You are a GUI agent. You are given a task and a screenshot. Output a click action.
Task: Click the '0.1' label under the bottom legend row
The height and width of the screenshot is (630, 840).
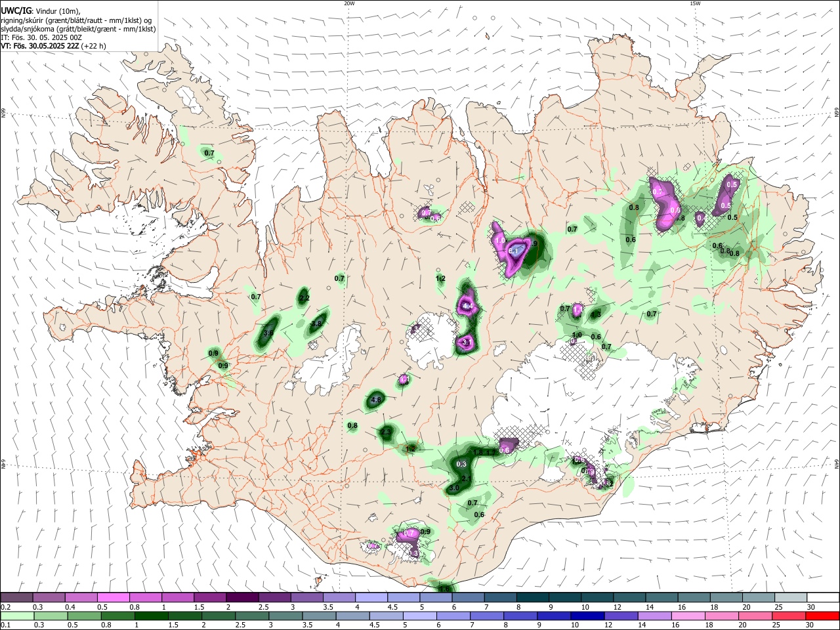tap(5, 625)
